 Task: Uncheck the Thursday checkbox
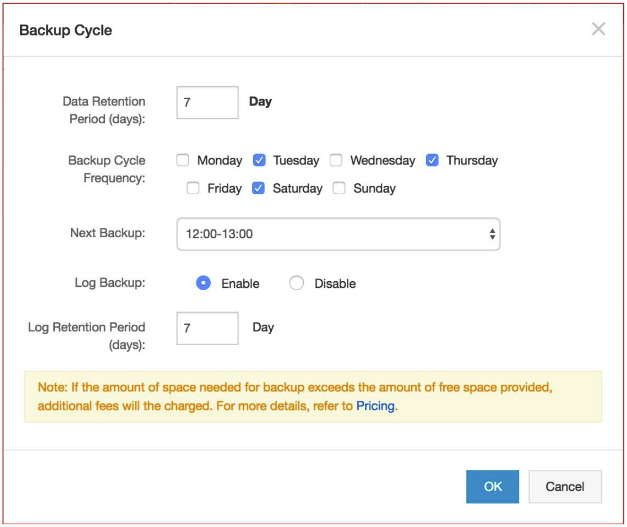432,160
